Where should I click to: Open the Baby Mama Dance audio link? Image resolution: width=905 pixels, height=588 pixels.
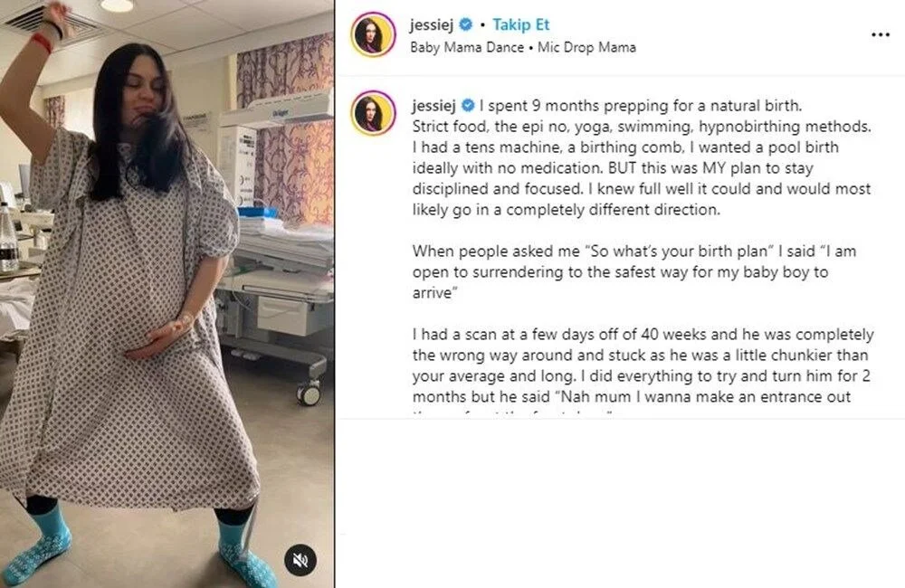click(x=467, y=47)
